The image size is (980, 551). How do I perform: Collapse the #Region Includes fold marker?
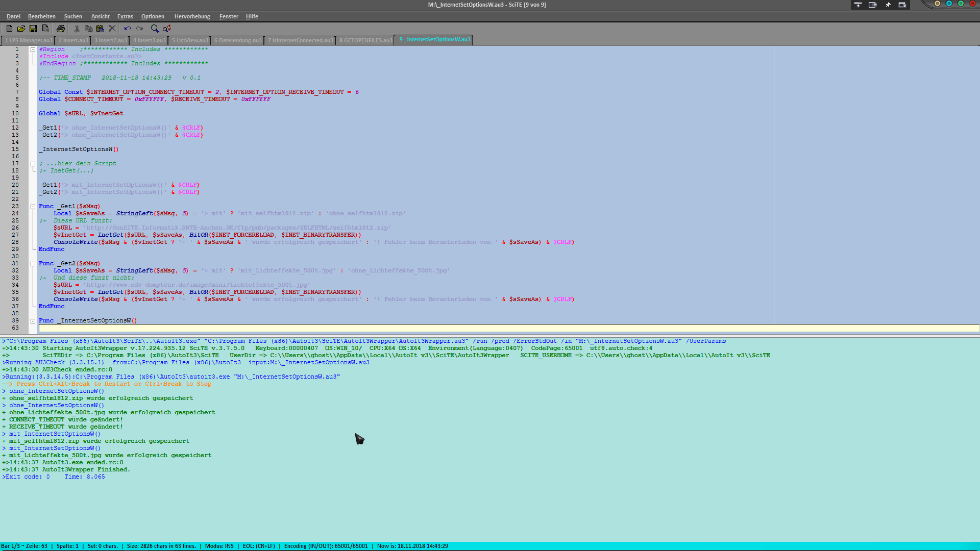point(33,49)
